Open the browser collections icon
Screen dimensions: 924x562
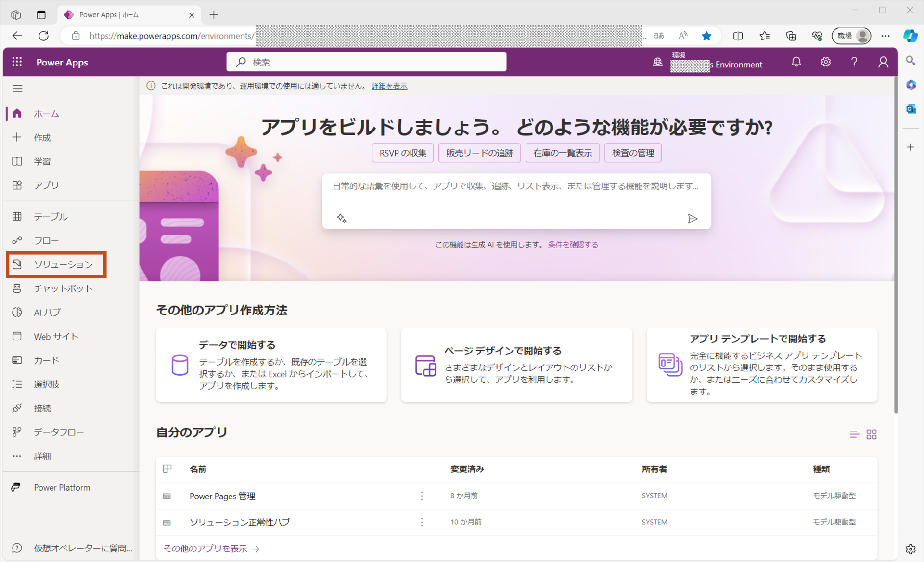click(791, 36)
